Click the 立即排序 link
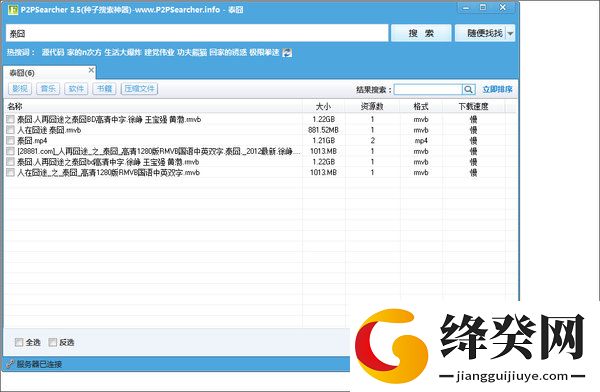This screenshot has height=392, width=600. [497, 89]
